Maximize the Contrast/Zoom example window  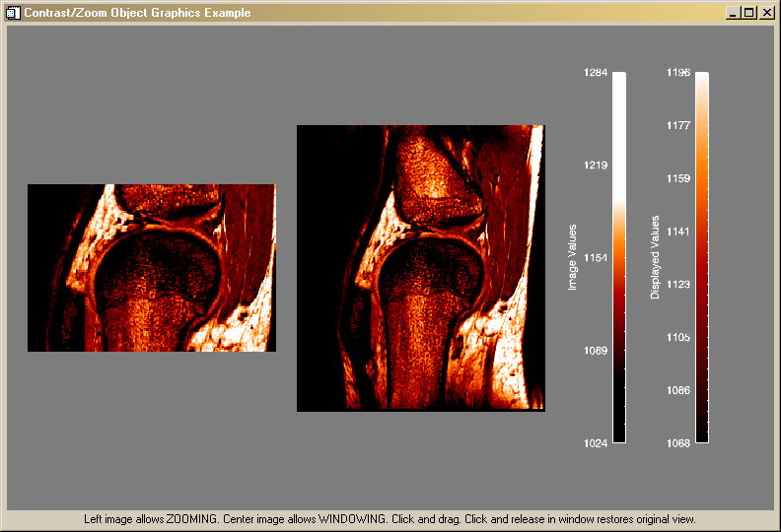pos(748,13)
